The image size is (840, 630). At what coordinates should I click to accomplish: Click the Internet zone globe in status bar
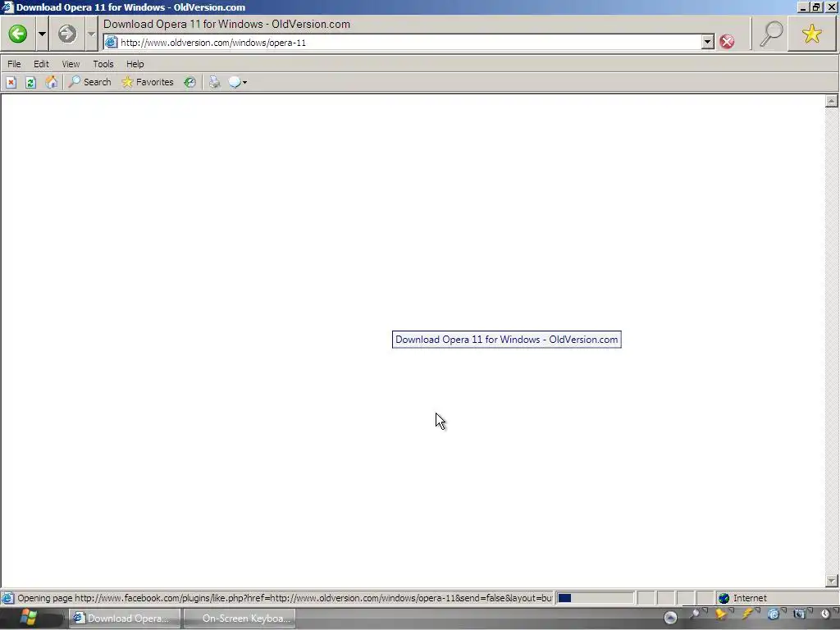click(x=724, y=598)
